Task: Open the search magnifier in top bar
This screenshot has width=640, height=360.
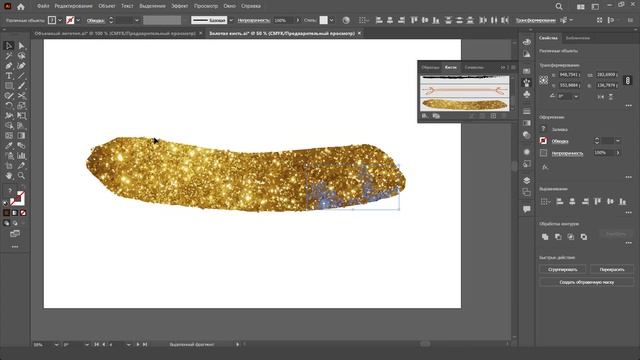Action: tap(559, 7)
